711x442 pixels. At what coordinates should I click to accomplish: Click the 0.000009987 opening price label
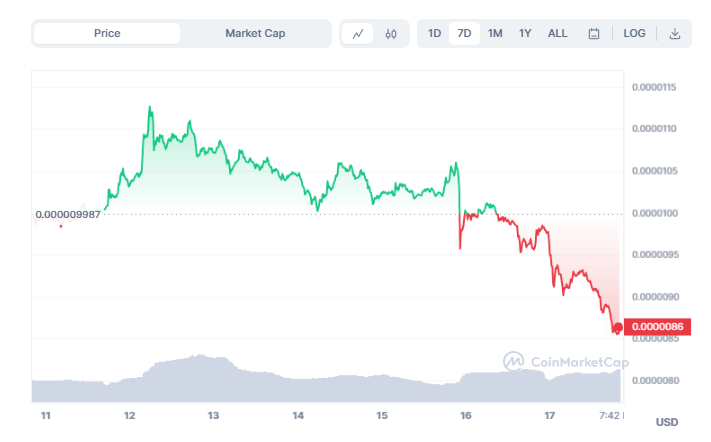click(68, 214)
